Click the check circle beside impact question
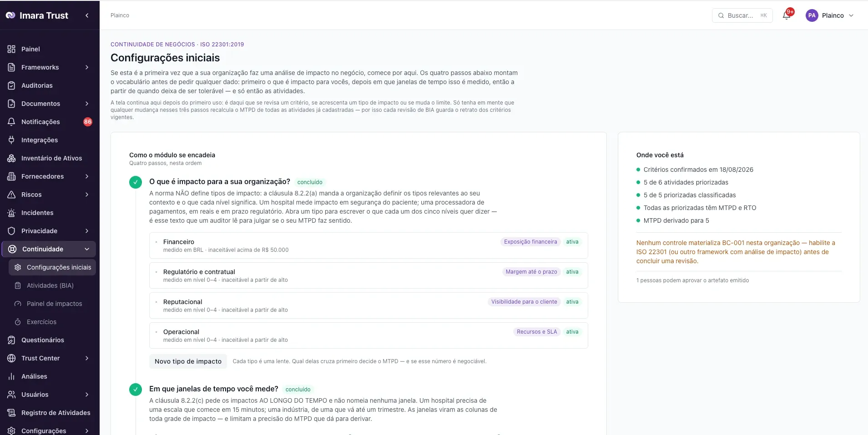 [x=136, y=182]
